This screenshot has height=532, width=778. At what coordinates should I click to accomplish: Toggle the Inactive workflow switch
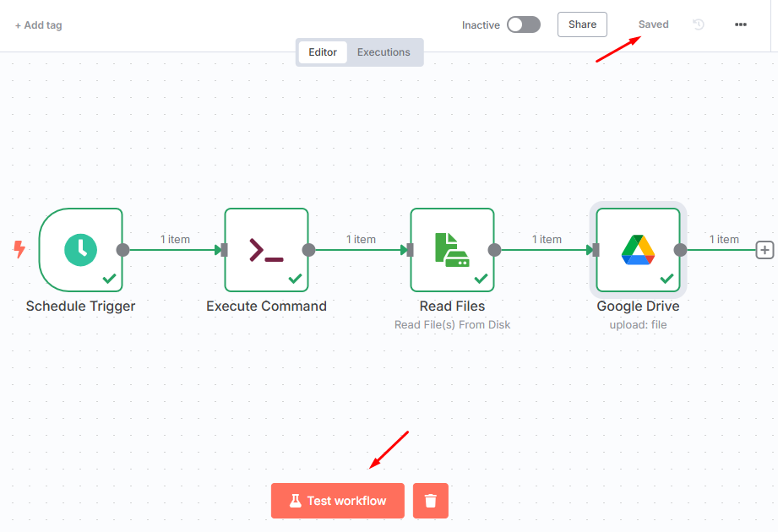click(x=524, y=24)
